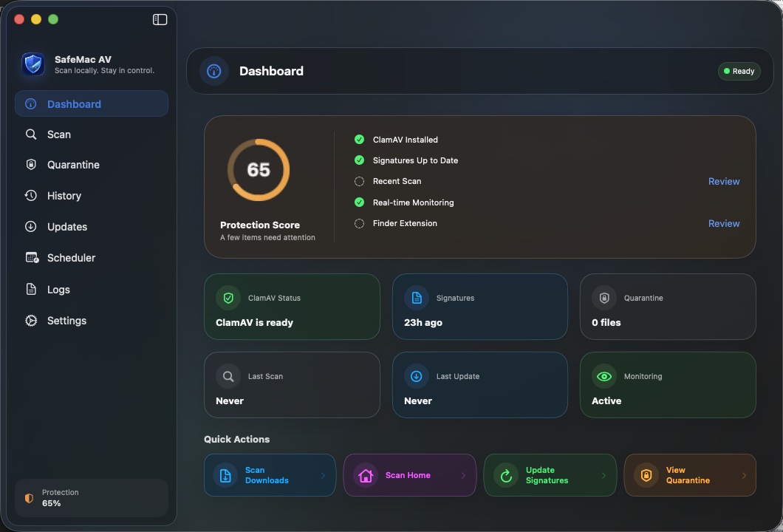Click the History clock icon in sidebar
783x532 pixels.
(31, 195)
